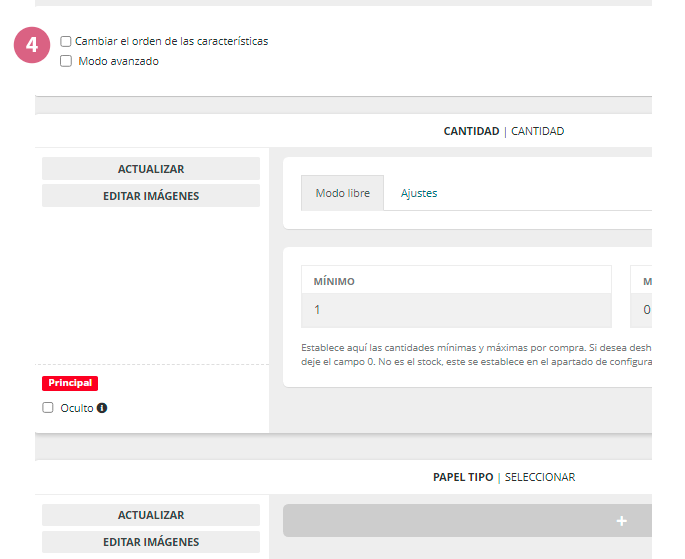Toggle the Modo avanzado checkbox
The height and width of the screenshot is (559, 685).
pos(66,61)
